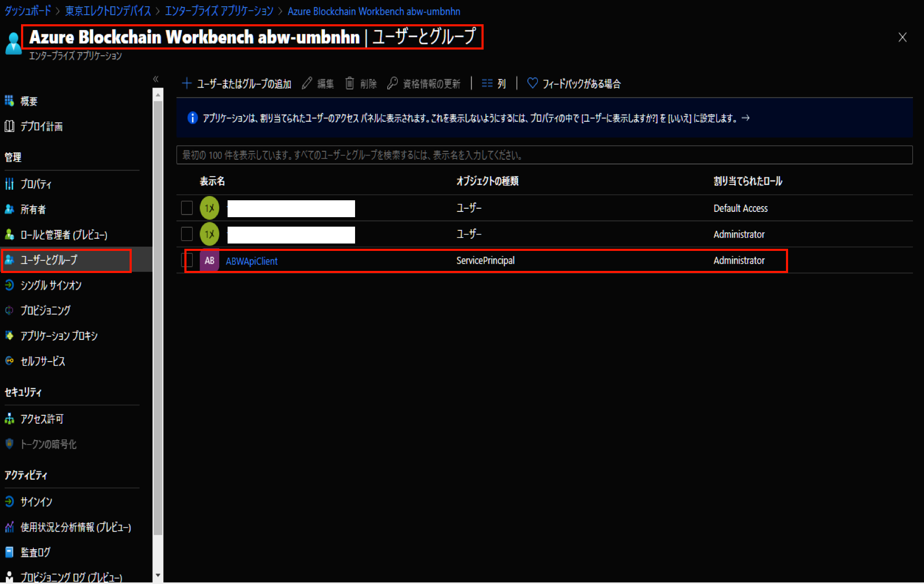Go to 東京エレクトロンデバイス breadcrumb
Image resolution: width=924 pixels, height=584 pixels.
(108, 11)
